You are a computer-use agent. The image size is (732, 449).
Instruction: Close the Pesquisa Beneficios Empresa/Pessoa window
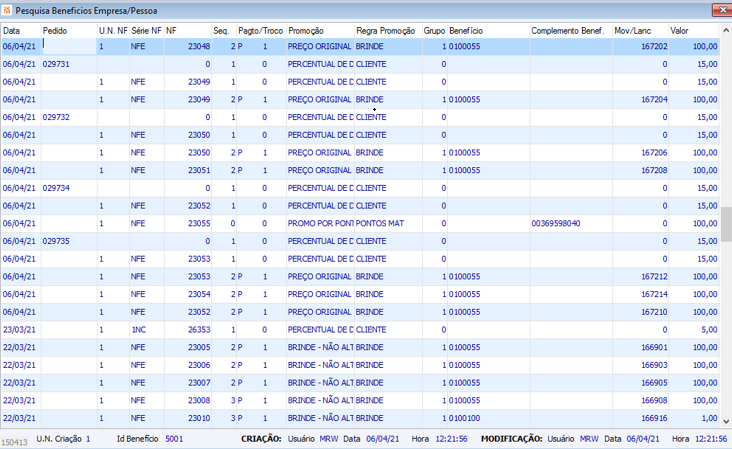pos(722,10)
